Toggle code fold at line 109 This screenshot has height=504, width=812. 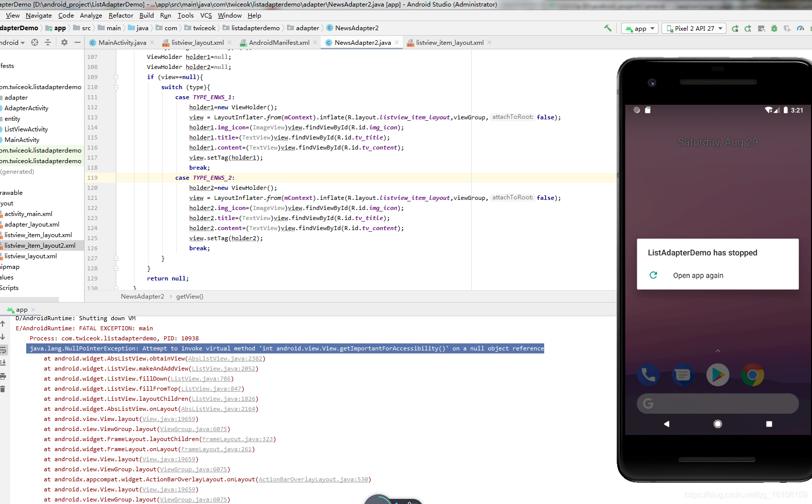pos(116,77)
